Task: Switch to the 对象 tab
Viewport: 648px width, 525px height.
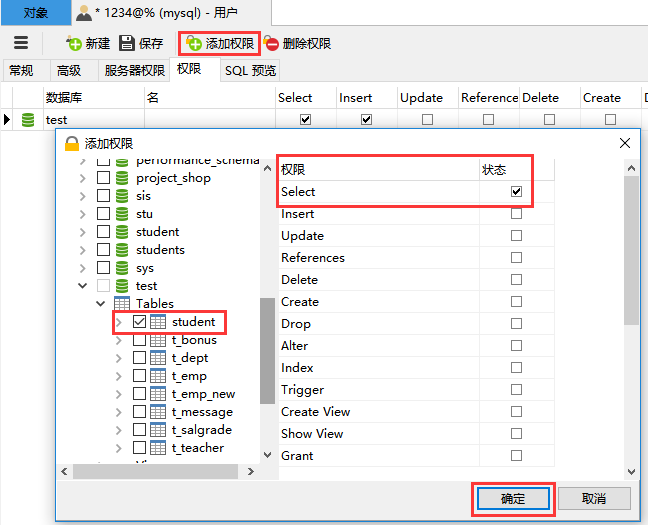Action: (36, 13)
